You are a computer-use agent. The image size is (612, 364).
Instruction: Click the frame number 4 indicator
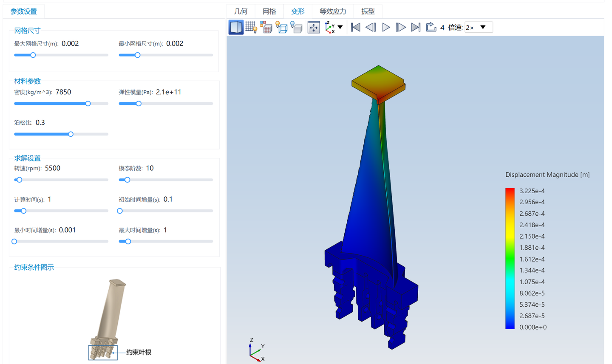tap(442, 28)
